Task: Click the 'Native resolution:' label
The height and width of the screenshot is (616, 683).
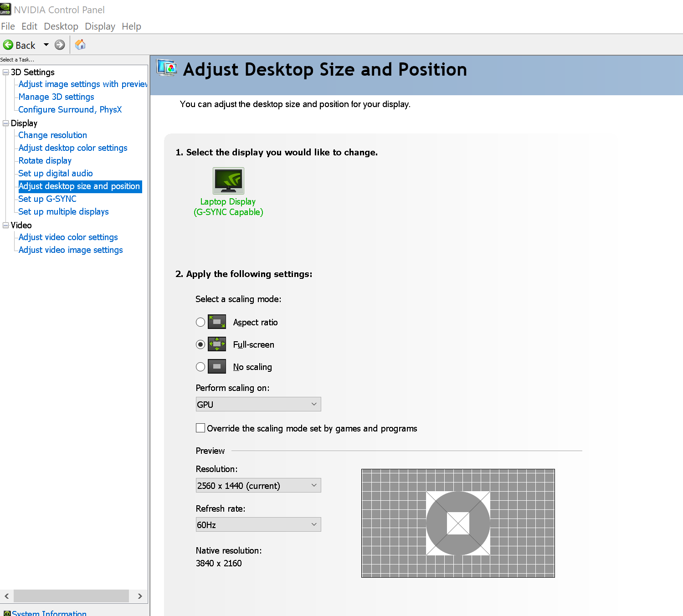Action: (229, 550)
